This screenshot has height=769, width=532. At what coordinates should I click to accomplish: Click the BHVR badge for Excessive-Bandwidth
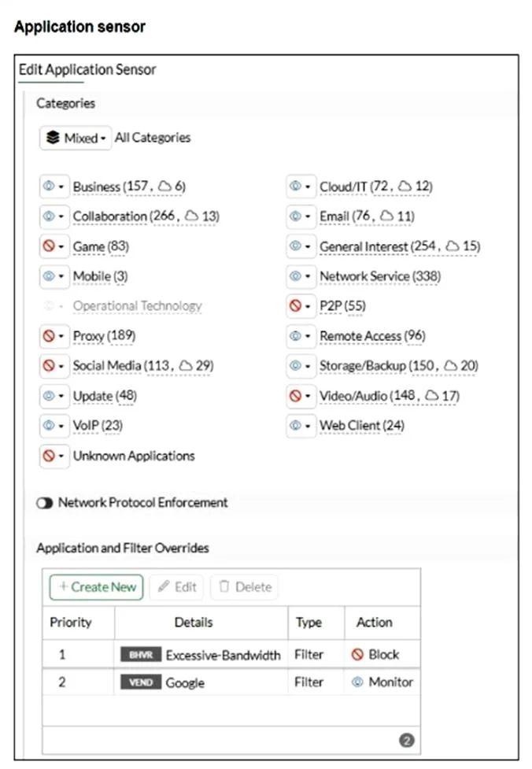(x=141, y=655)
